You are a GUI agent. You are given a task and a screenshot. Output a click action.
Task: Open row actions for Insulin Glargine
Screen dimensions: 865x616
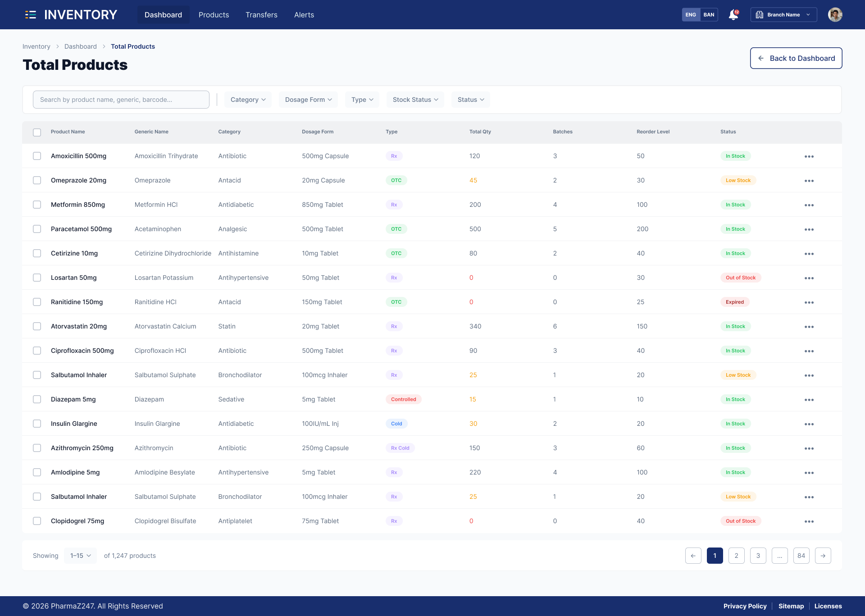(809, 424)
